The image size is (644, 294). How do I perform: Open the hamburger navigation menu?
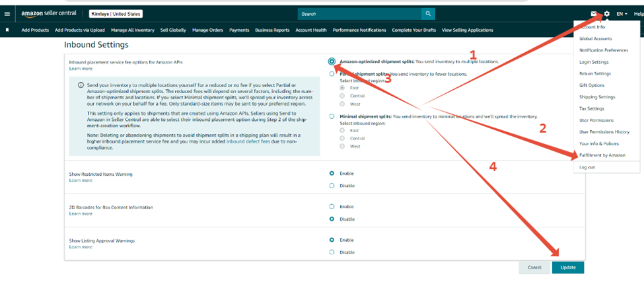(x=7, y=14)
